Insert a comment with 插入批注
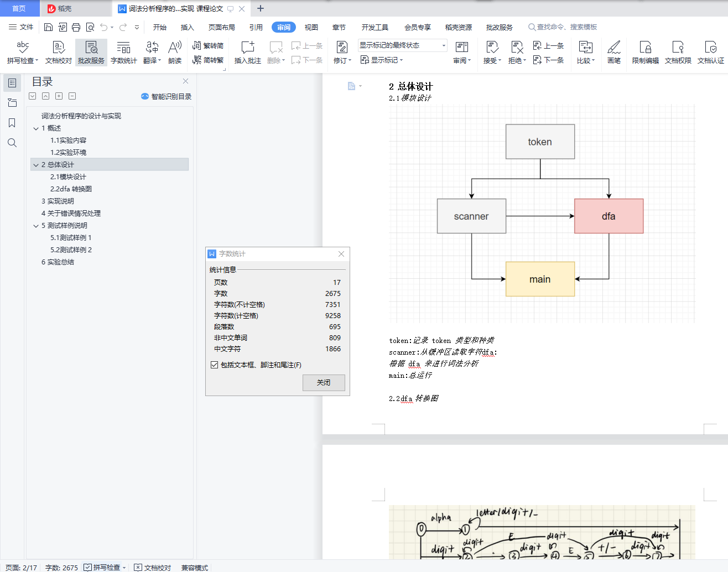The image size is (728, 572). (x=247, y=53)
